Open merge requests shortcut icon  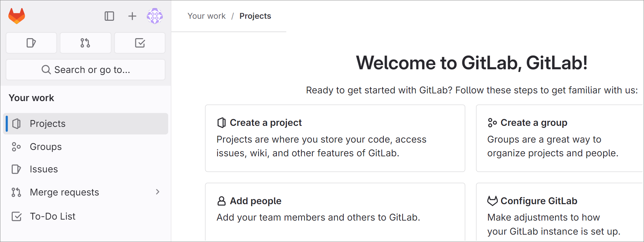click(86, 43)
